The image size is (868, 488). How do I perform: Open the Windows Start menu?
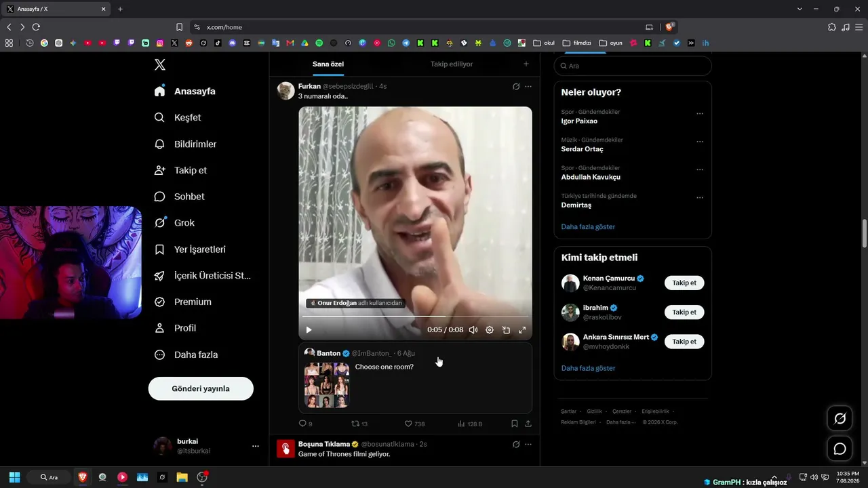coord(14,477)
